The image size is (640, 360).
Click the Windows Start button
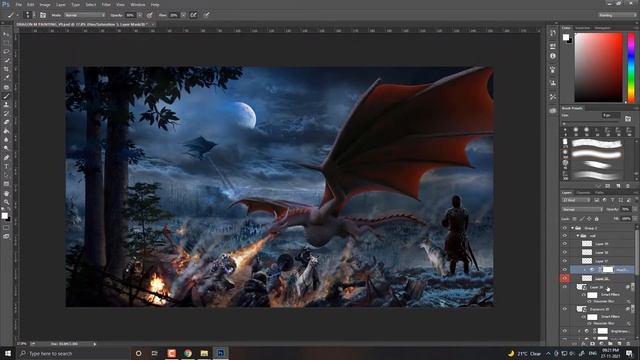[8, 353]
